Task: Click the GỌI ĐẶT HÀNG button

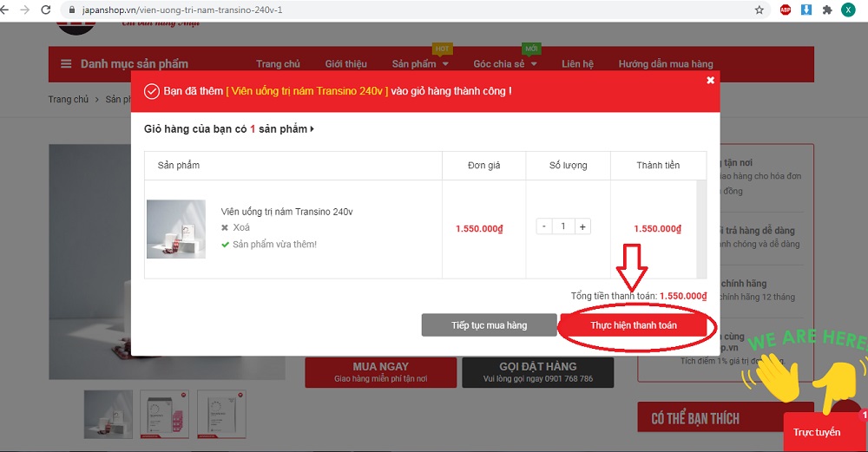Action: (x=537, y=372)
